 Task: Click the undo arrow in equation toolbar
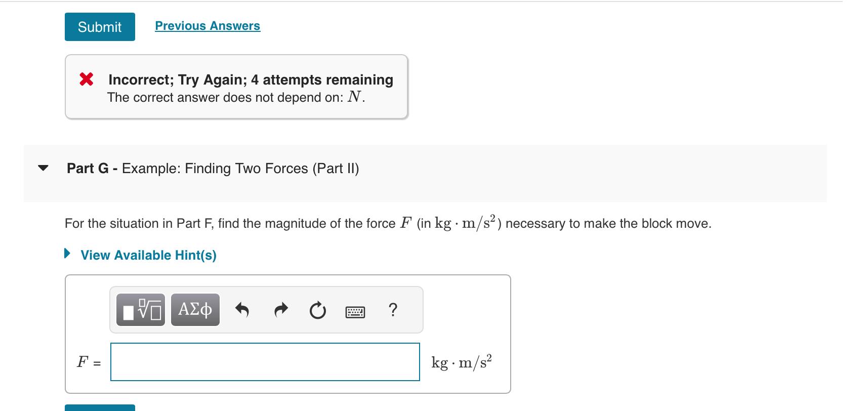point(242,309)
